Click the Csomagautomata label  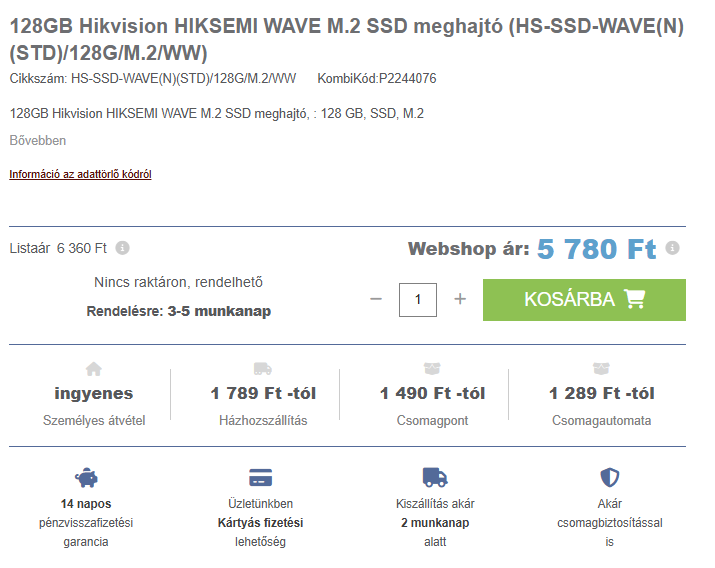pyautogui.click(x=601, y=420)
